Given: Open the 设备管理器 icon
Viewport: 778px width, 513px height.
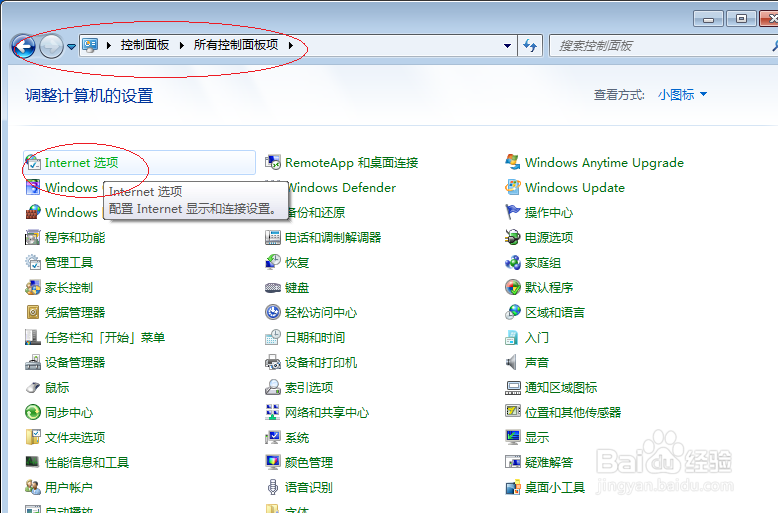Looking at the screenshot, I should coord(33,362).
